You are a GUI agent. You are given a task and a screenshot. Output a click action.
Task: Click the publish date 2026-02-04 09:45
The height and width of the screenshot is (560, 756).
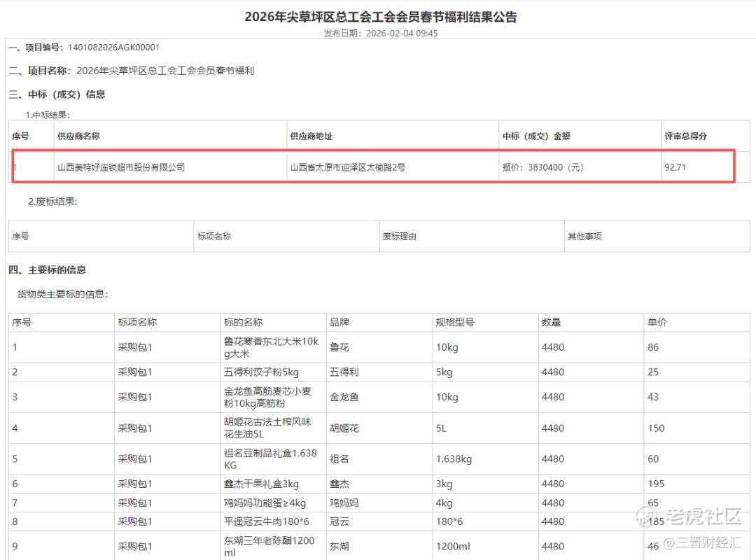[402, 33]
